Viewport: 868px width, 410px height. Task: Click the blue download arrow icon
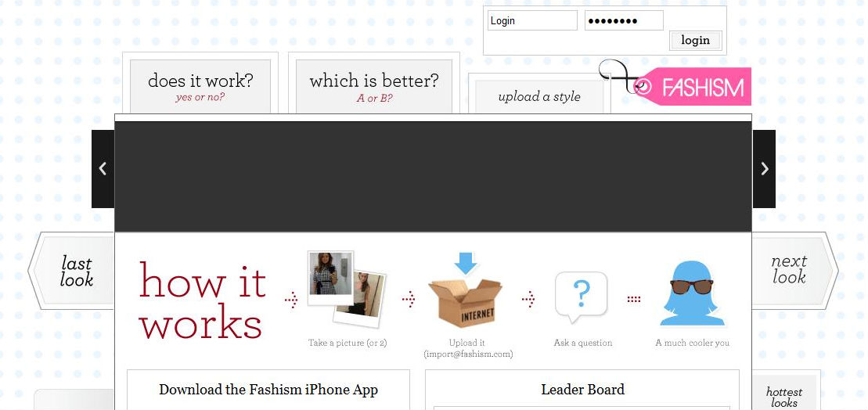click(466, 264)
